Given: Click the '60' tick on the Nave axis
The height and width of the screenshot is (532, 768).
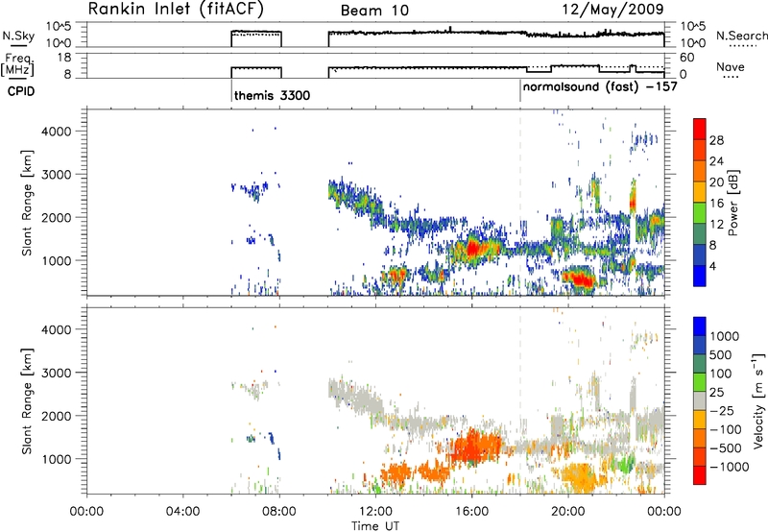Looking at the screenshot, I should [687, 58].
